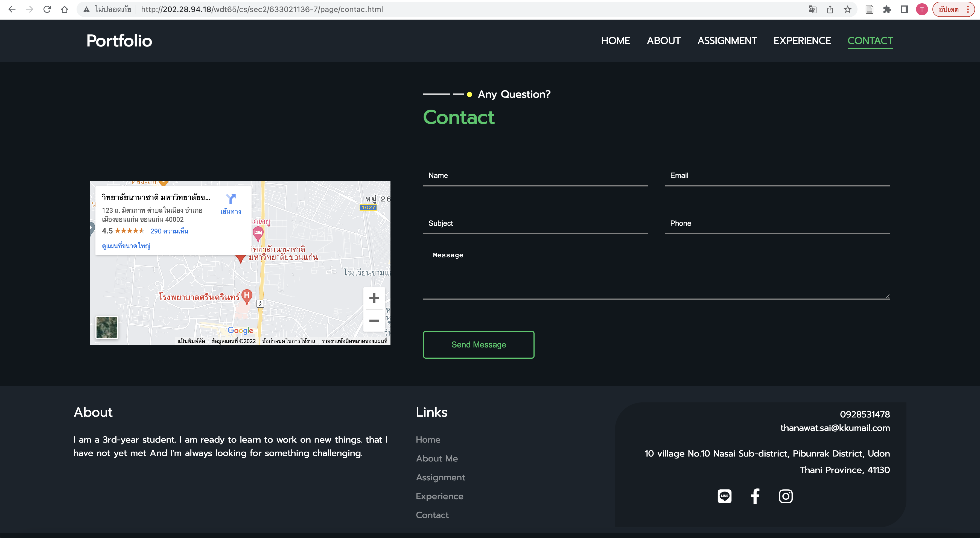Toggle satellite view thumbnail on the map
The height and width of the screenshot is (538, 980).
(107, 328)
